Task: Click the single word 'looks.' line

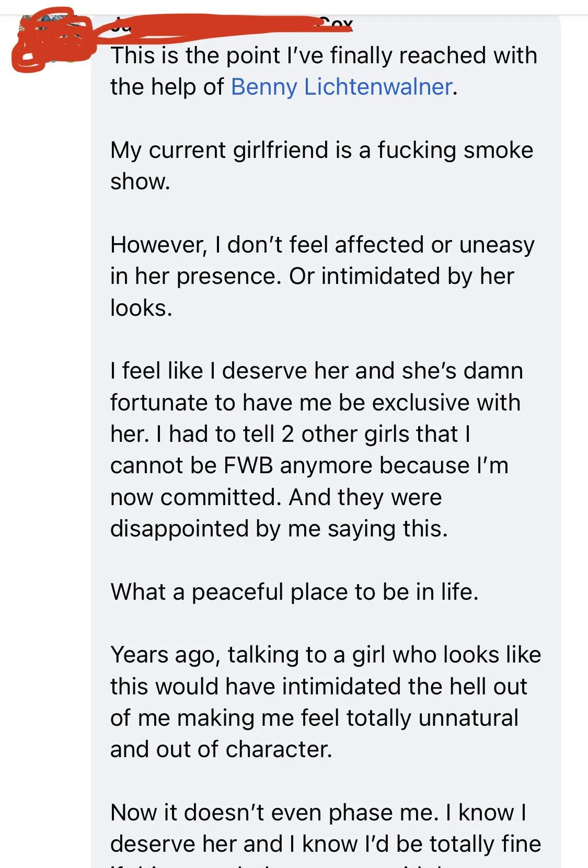Action: coord(141,308)
